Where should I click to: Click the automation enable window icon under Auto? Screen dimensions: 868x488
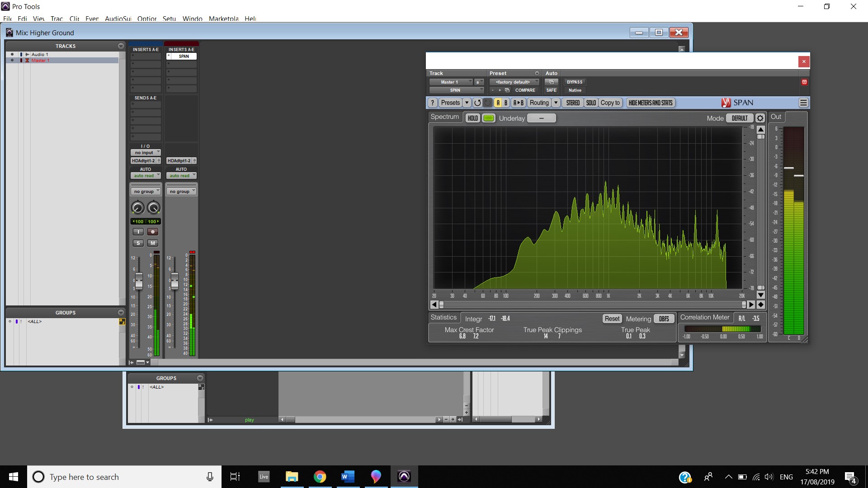[551, 82]
